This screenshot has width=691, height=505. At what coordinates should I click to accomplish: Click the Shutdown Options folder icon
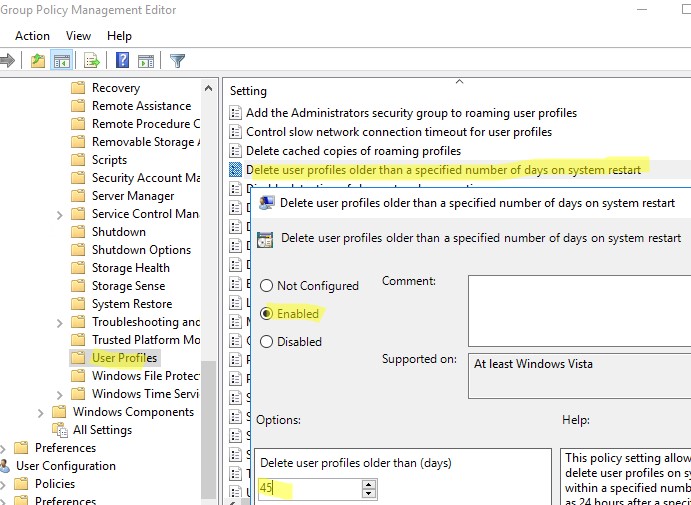click(78, 250)
